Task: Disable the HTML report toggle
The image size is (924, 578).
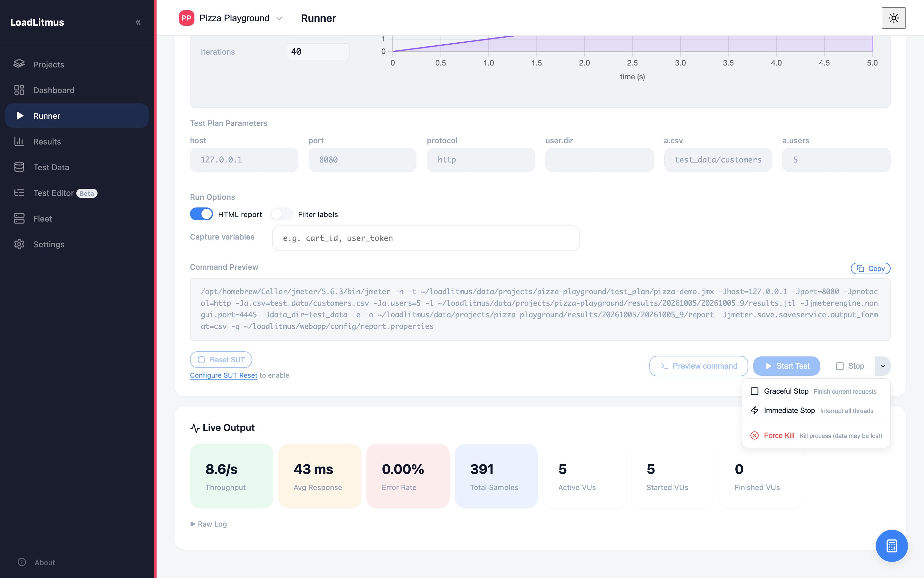Action: (201, 214)
